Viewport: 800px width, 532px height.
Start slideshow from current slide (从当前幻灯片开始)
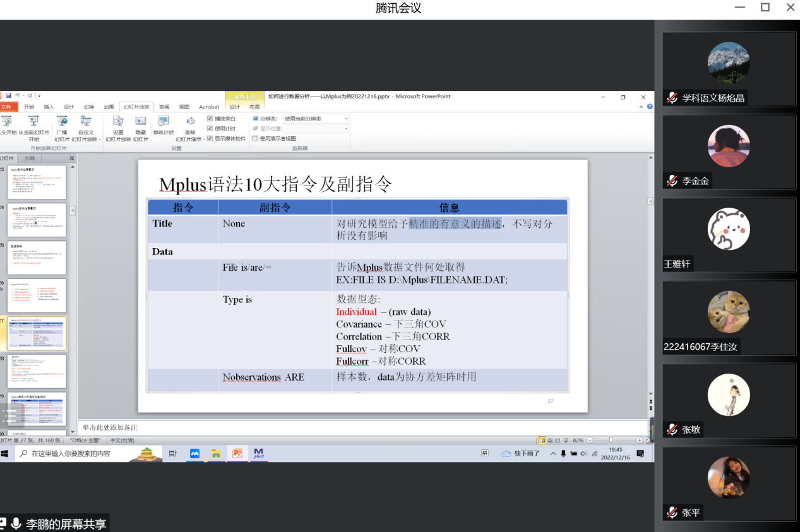click(x=33, y=128)
